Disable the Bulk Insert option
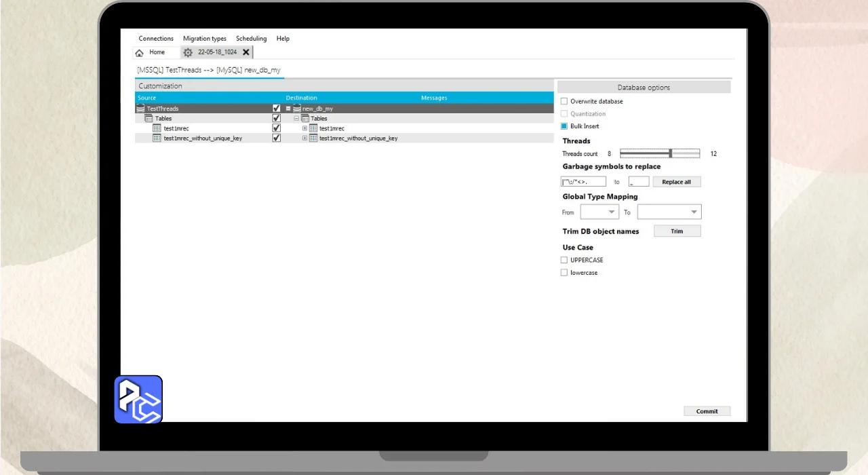Screen dimensions: 868x475 point(564,126)
